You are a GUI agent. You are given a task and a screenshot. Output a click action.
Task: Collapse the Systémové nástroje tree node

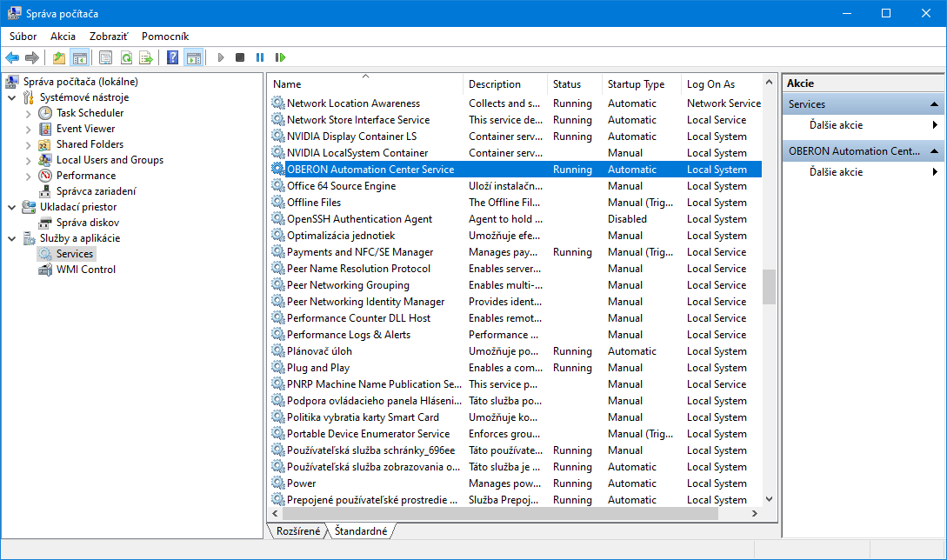[x=12, y=97]
